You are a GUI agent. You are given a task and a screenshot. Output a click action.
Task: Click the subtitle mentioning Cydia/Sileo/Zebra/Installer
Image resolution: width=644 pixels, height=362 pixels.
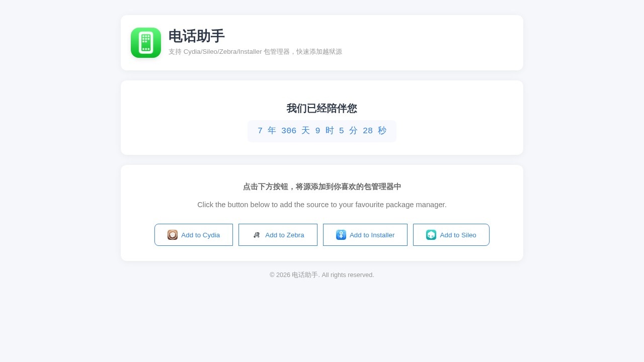point(255,52)
